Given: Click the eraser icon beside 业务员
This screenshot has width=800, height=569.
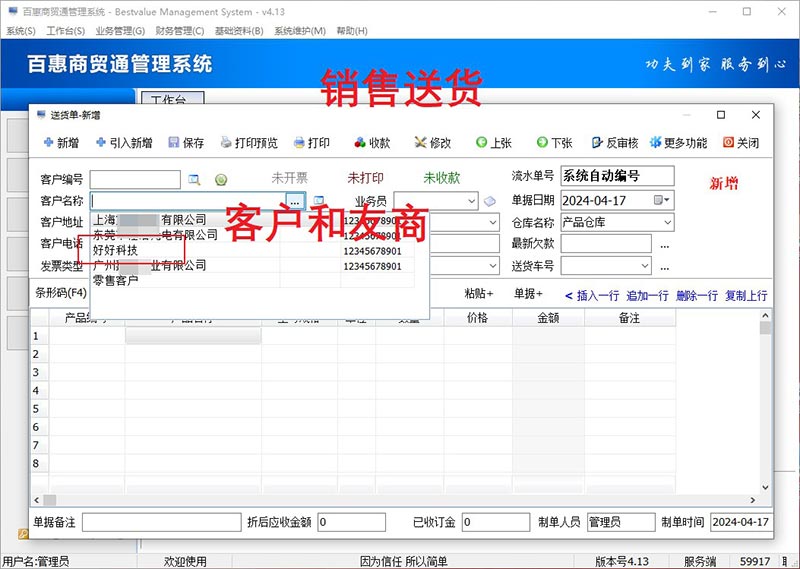Looking at the screenshot, I should pyautogui.click(x=490, y=201).
